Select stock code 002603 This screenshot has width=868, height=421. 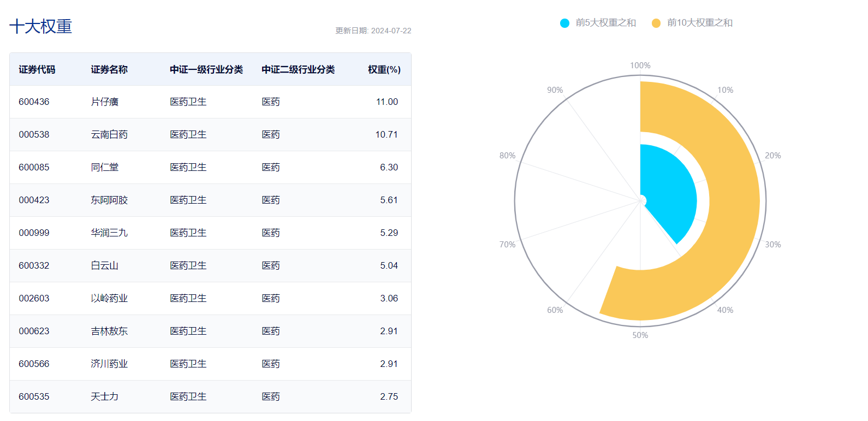click(x=34, y=298)
